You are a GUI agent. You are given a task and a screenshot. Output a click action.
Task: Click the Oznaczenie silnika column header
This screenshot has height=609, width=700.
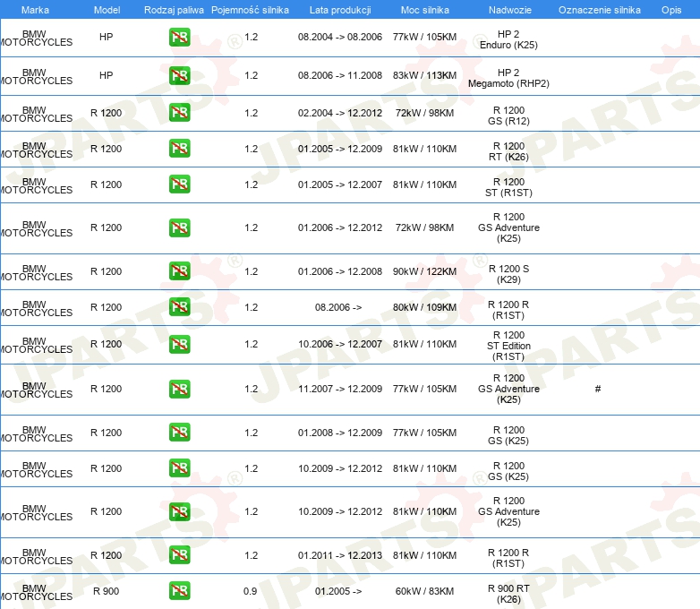(599, 10)
